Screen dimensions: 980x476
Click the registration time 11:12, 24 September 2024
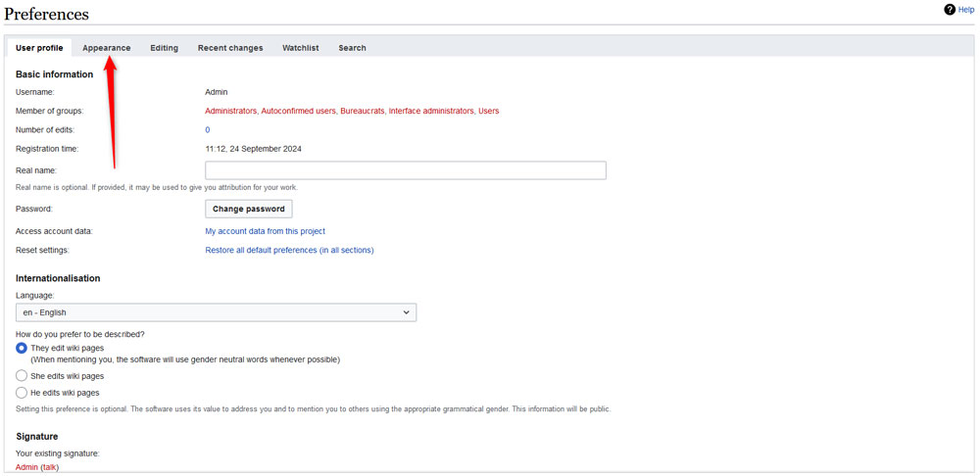coord(253,149)
